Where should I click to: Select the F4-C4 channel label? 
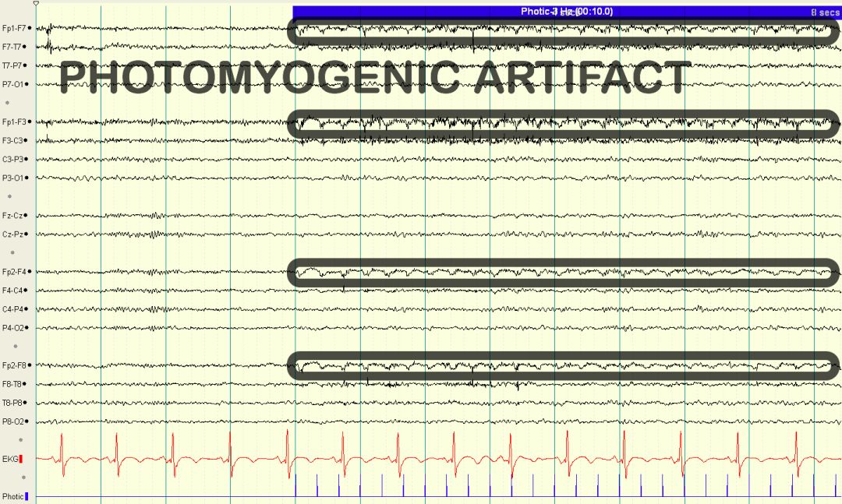click(x=12, y=291)
